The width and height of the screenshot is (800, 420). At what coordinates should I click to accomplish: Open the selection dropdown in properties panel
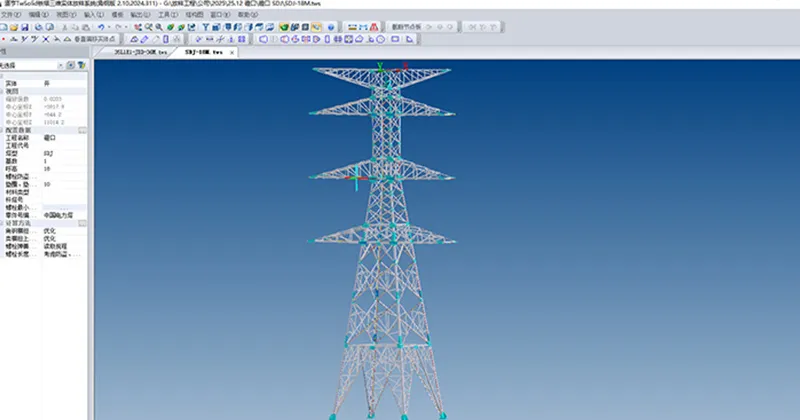(x=60, y=65)
